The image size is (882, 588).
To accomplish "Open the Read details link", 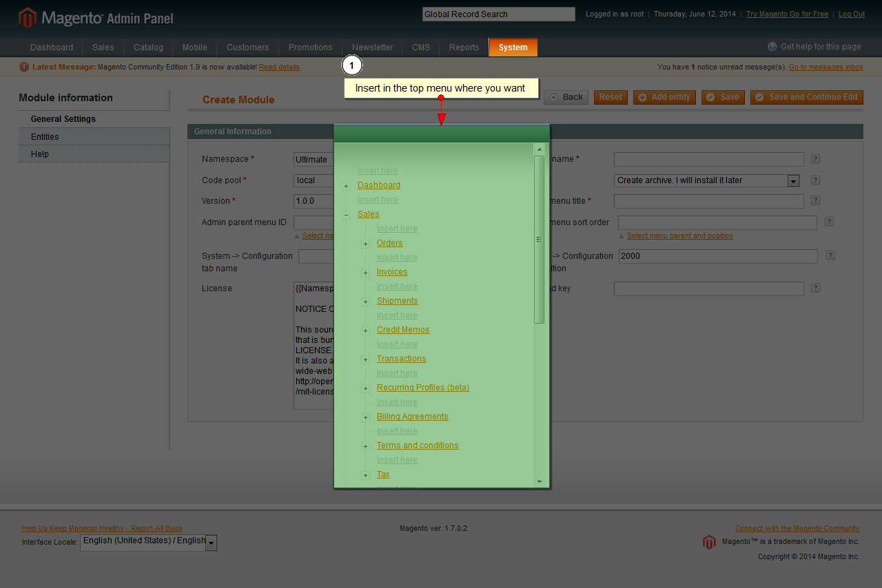I will click(279, 67).
